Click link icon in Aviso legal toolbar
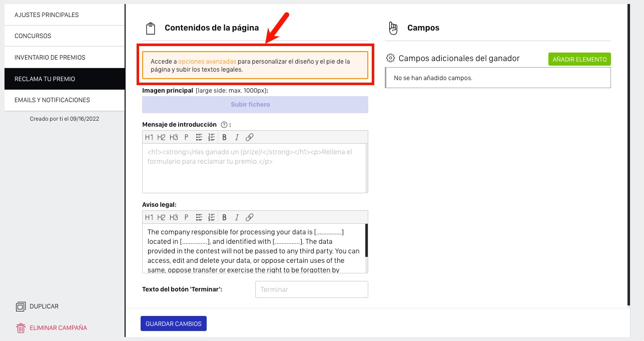644x341 pixels. (x=250, y=217)
